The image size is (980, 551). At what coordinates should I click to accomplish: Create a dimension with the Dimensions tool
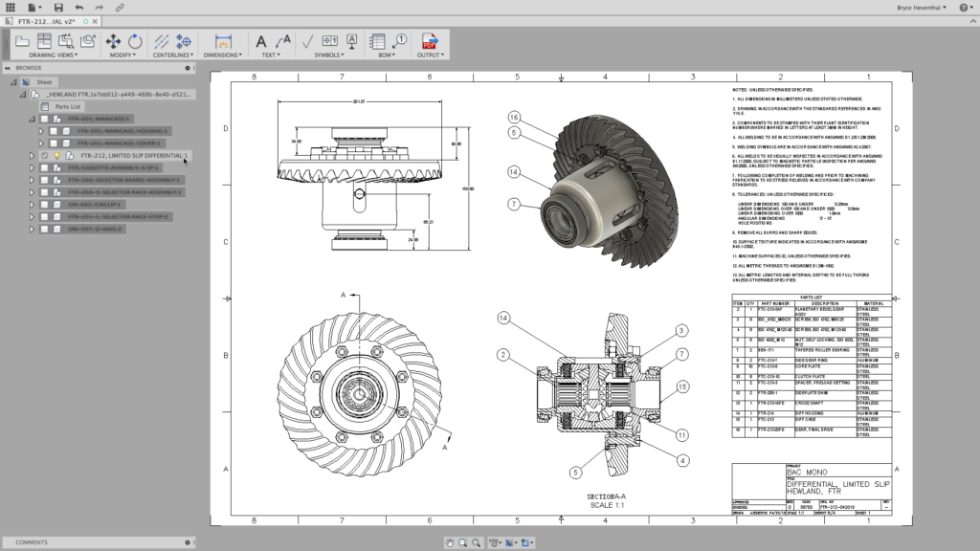coord(224,41)
